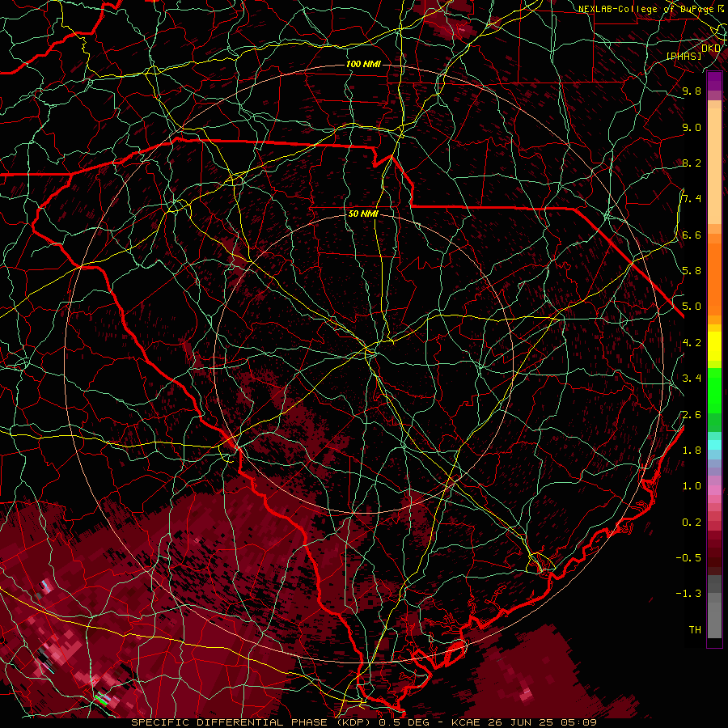Click the KCAE radar site identifier

coord(465,722)
